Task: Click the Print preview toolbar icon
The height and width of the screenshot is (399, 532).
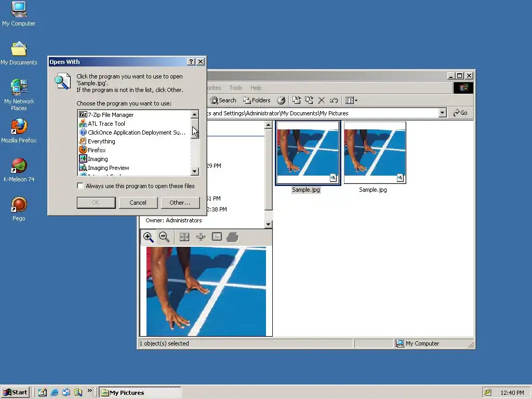Action: (x=233, y=237)
